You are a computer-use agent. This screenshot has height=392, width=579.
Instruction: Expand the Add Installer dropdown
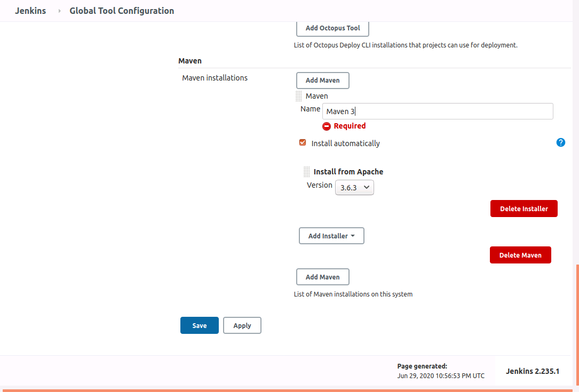[331, 236]
